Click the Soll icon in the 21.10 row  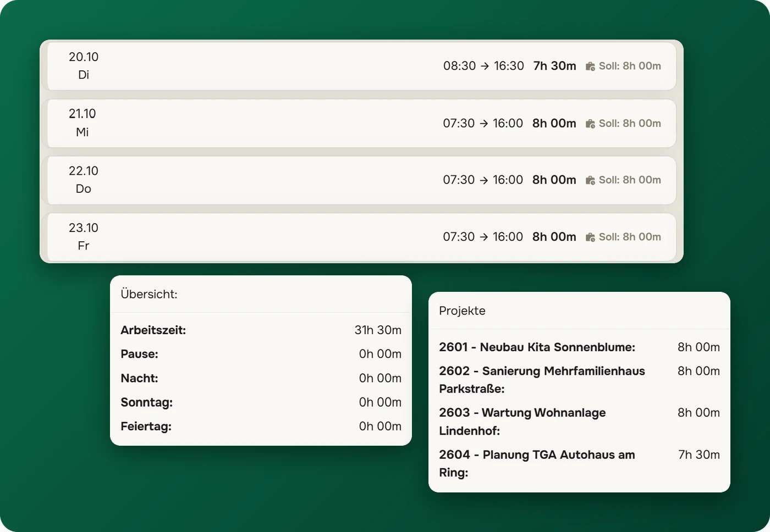(x=590, y=124)
